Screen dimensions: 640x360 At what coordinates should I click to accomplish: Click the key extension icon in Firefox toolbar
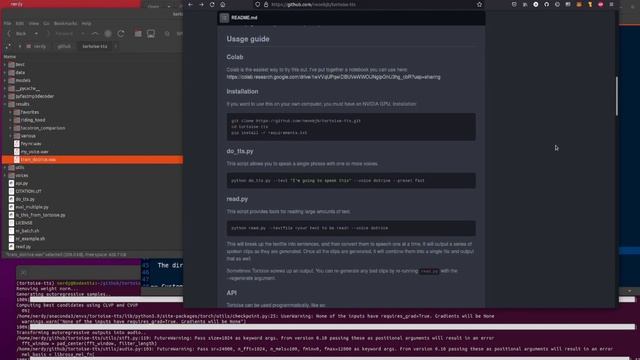point(590,4)
